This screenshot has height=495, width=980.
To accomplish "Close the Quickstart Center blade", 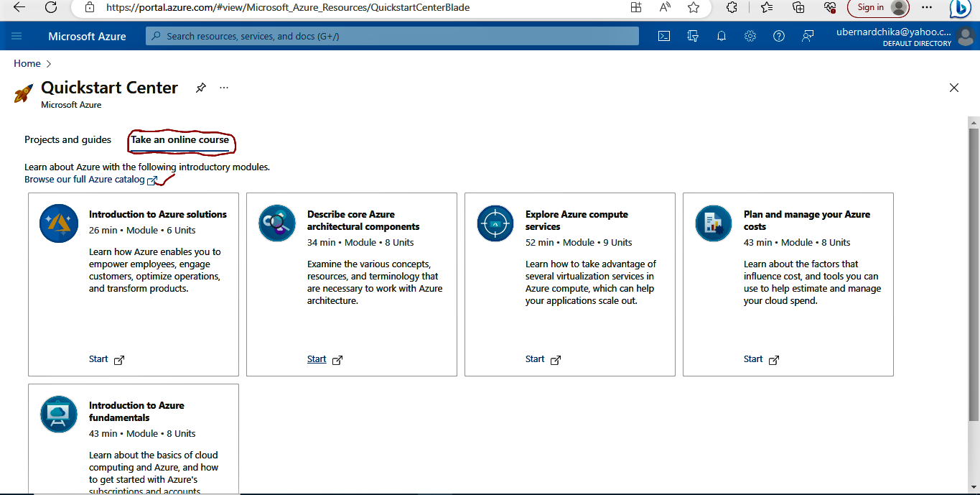I will point(954,88).
